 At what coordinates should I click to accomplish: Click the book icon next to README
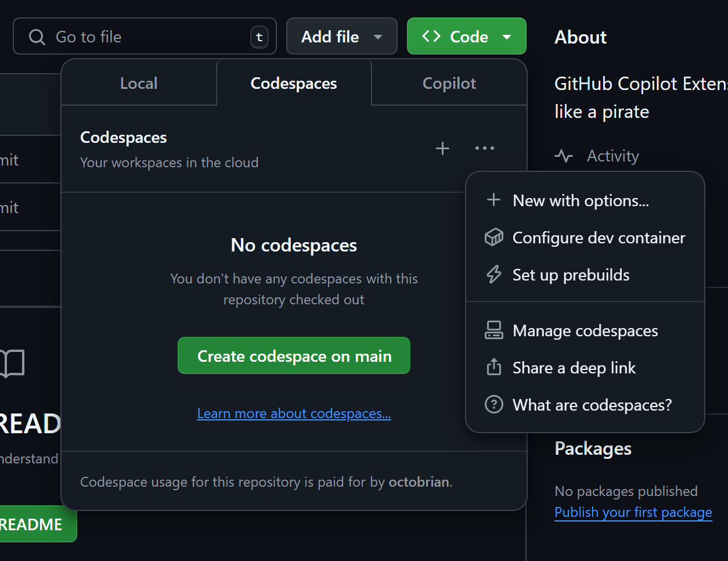(13, 364)
